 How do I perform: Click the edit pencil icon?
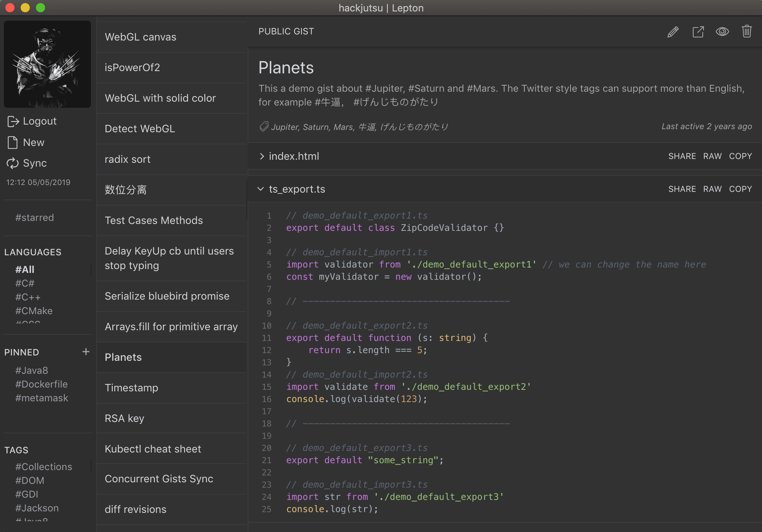[x=673, y=32]
